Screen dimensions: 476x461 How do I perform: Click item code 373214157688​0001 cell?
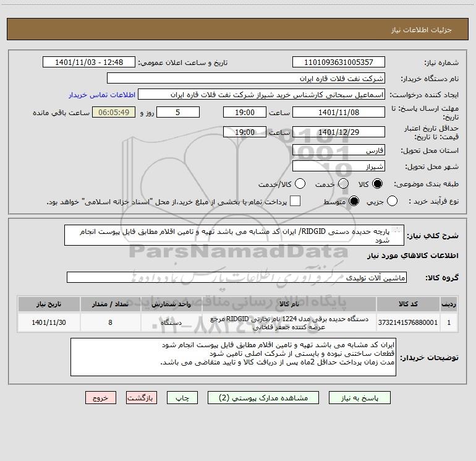[x=408, y=322]
